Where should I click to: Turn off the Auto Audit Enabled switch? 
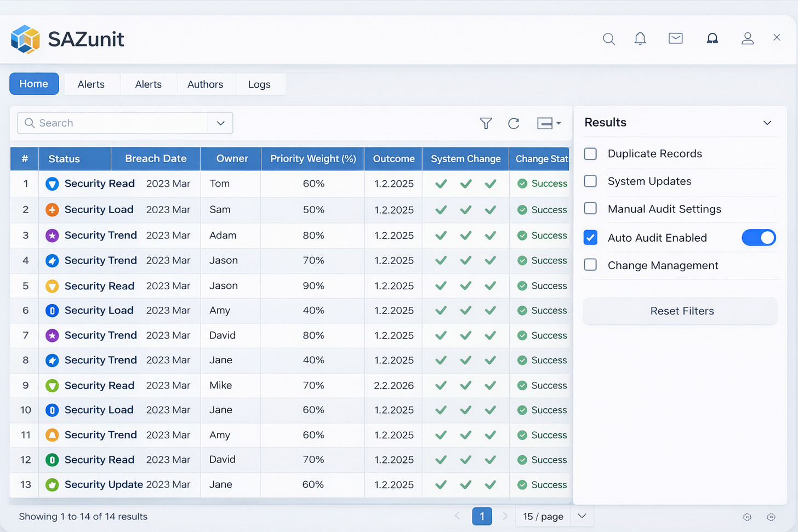pyautogui.click(x=759, y=238)
